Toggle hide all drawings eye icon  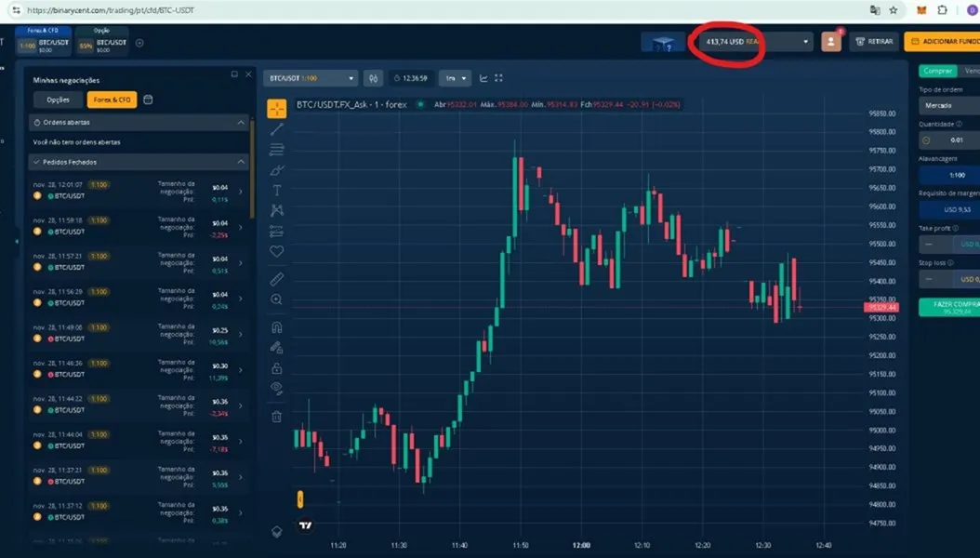pos(277,388)
